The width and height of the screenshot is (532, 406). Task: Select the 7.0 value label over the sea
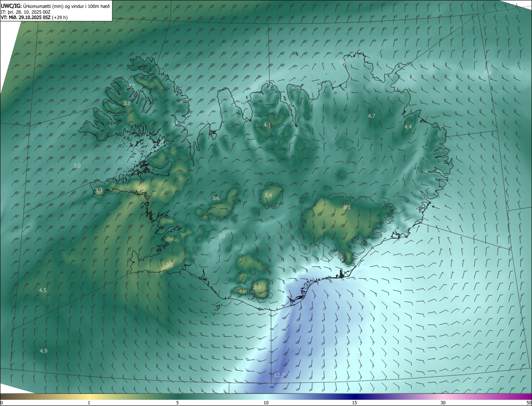(77, 166)
